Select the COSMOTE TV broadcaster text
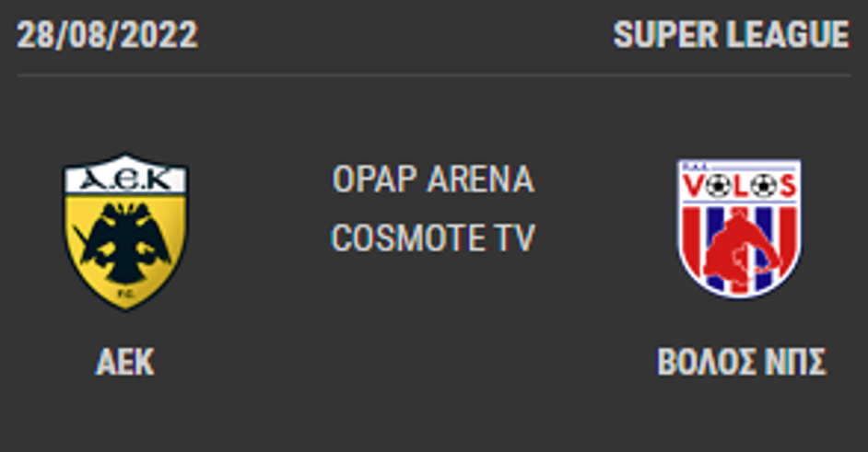 tap(433, 238)
